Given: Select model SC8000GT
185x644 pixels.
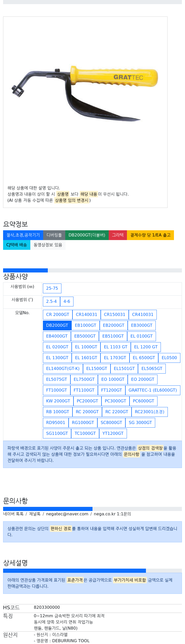Looking at the screenshot, I should pyautogui.click(x=111, y=423).
